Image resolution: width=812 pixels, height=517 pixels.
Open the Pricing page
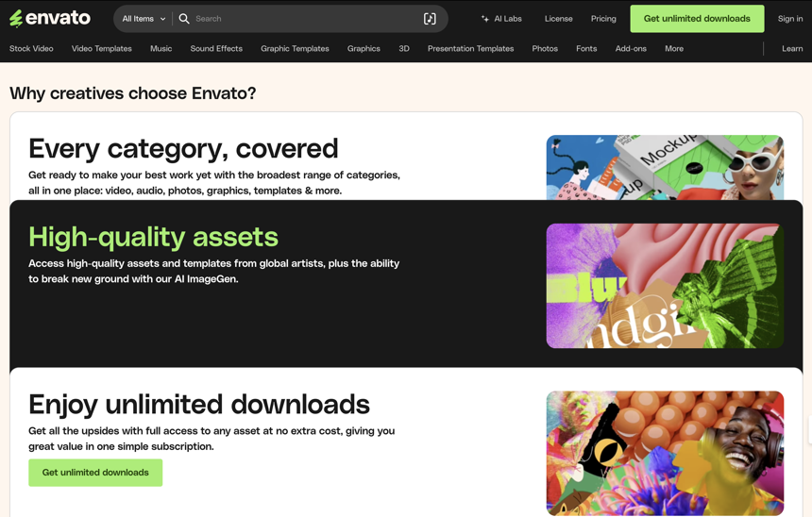coord(603,19)
